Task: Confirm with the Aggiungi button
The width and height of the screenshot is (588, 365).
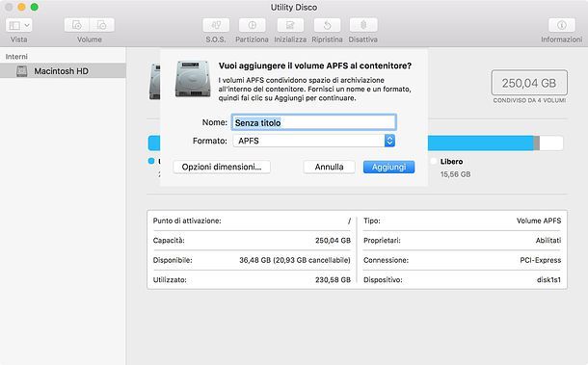Action: click(x=388, y=167)
